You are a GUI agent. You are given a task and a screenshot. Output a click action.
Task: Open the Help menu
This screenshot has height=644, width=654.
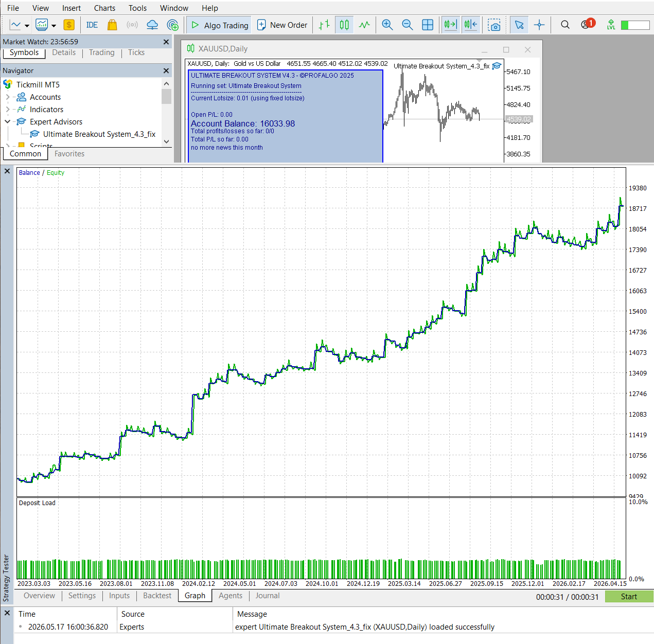pos(210,8)
